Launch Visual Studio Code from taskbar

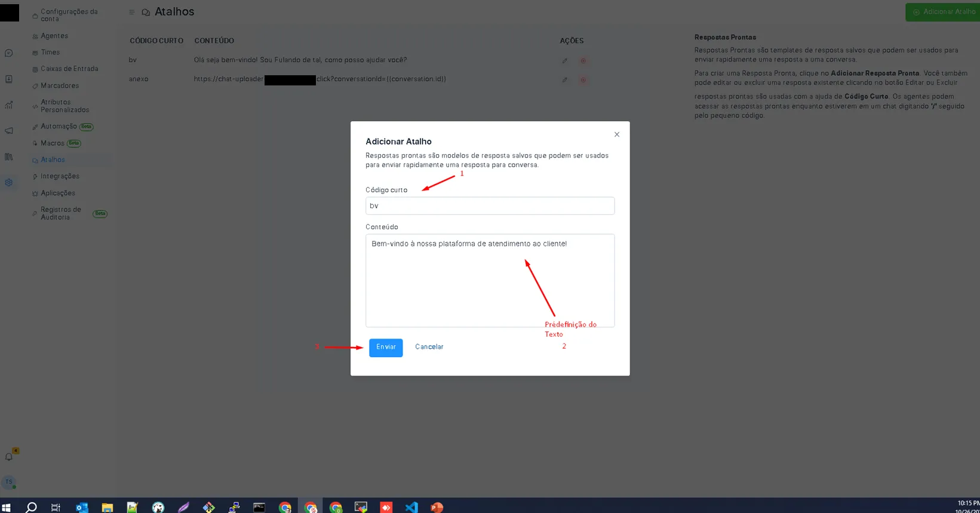click(x=411, y=507)
